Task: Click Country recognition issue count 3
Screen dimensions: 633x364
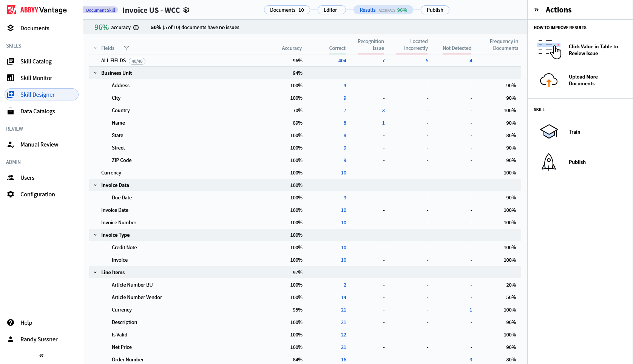Action: (383, 111)
